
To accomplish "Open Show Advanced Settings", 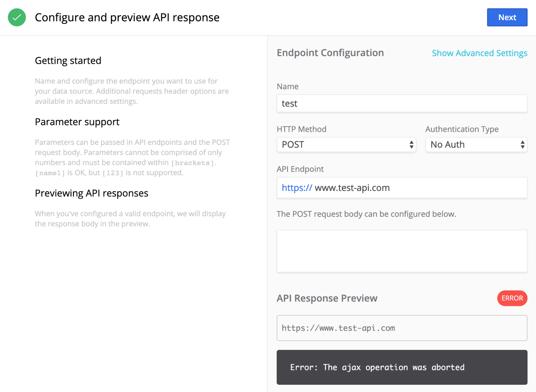I will coord(479,53).
